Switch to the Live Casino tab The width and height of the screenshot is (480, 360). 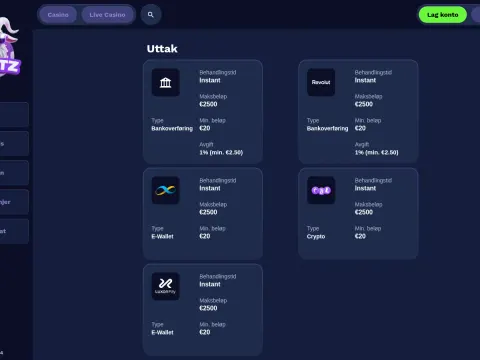(x=107, y=15)
